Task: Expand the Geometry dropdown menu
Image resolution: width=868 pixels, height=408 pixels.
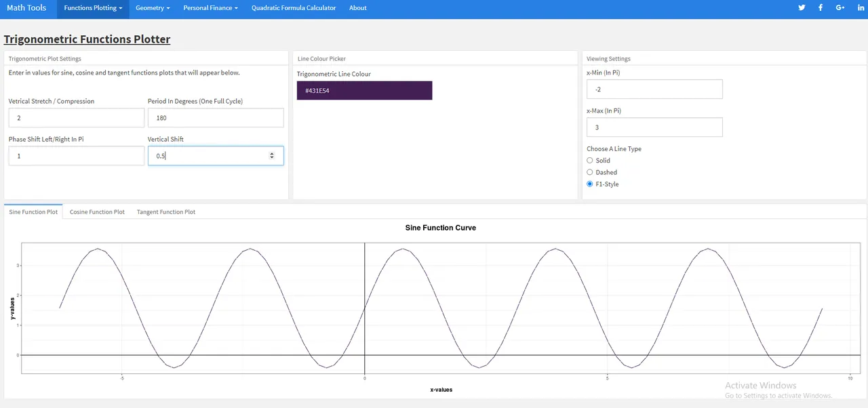Action: tap(153, 8)
